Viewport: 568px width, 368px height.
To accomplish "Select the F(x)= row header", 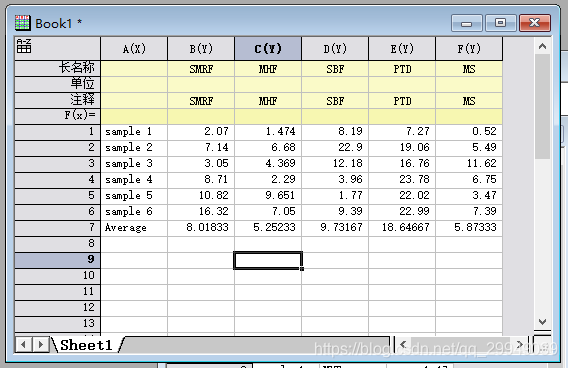I will click(58, 116).
